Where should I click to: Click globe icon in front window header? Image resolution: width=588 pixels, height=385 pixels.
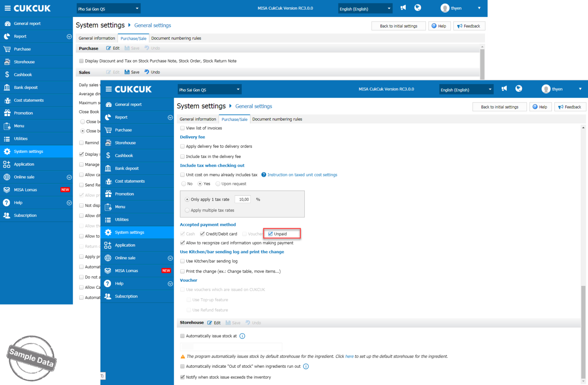point(519,89)
